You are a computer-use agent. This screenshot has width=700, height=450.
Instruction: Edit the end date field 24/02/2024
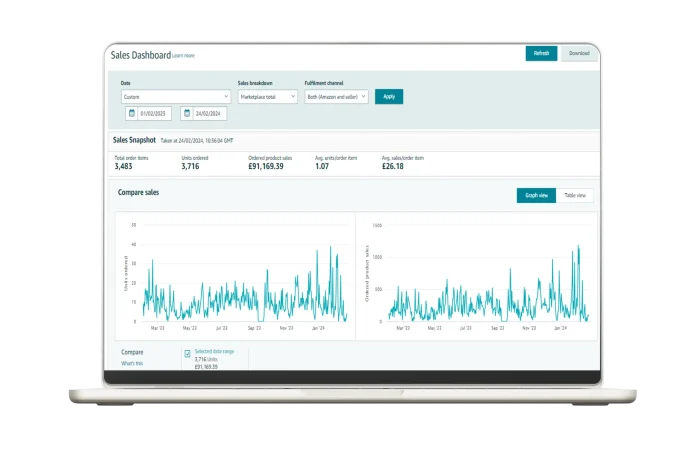tap(210, 114)
